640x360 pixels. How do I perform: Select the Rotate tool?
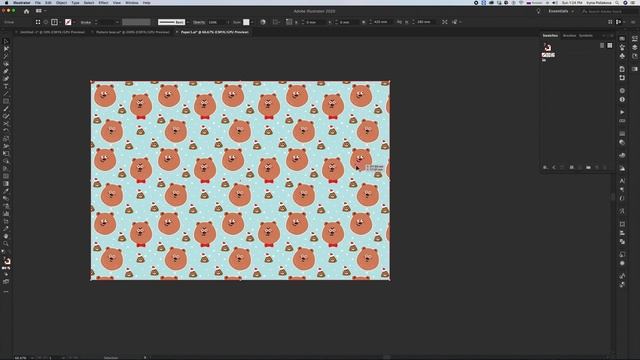coord(6,131)
